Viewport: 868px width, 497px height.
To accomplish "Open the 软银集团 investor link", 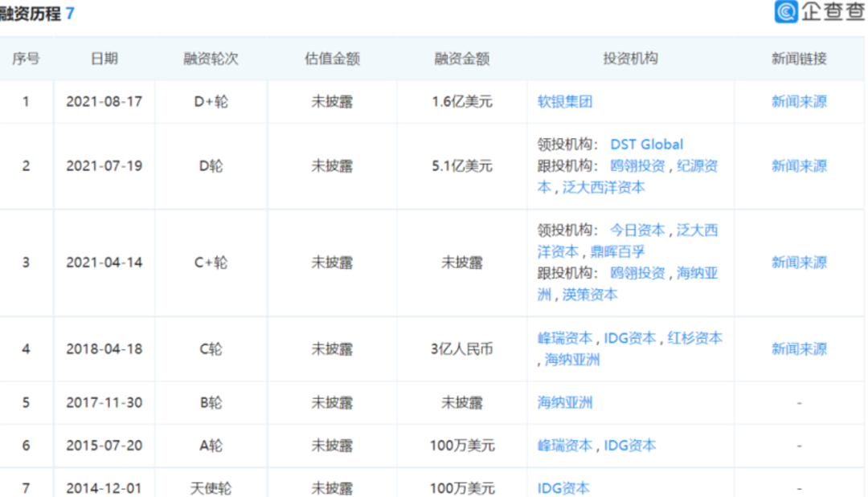I will point(565,102).
